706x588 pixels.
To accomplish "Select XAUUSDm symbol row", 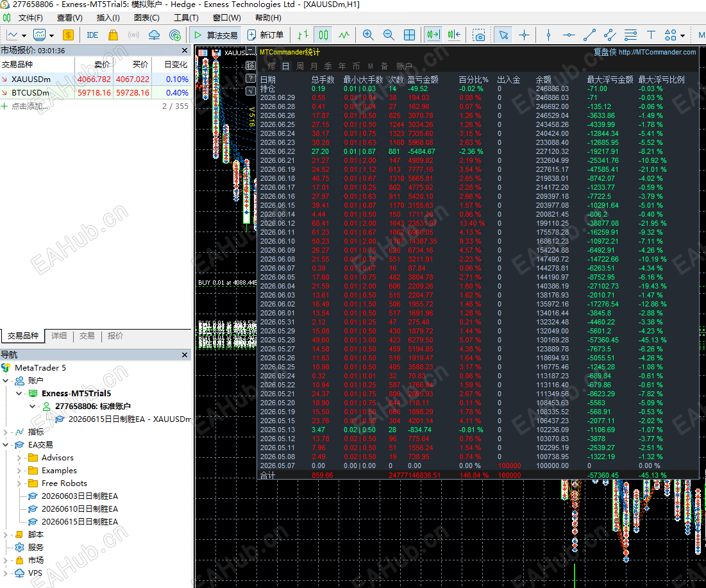I will [x=96, y=80].
